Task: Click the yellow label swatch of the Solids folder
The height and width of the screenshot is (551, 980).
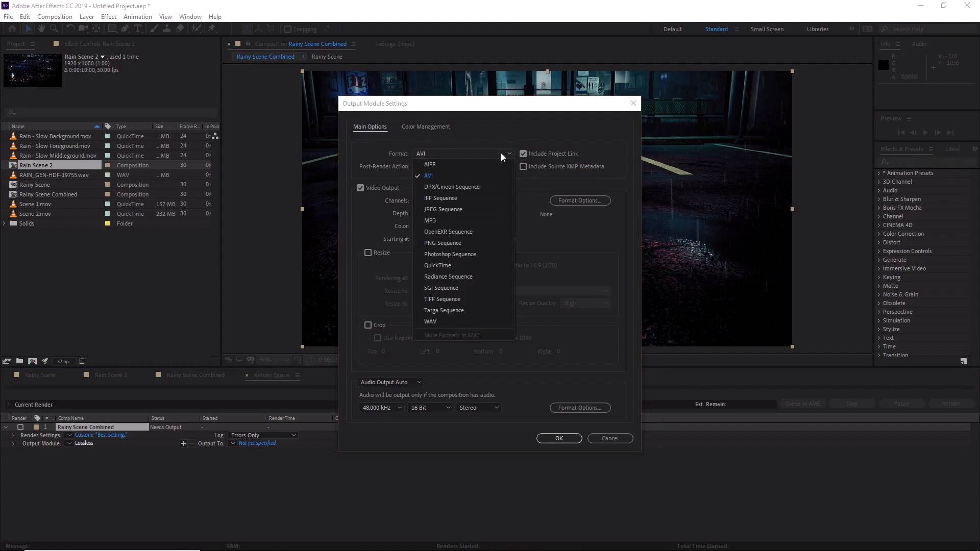Action: (107, 223)
